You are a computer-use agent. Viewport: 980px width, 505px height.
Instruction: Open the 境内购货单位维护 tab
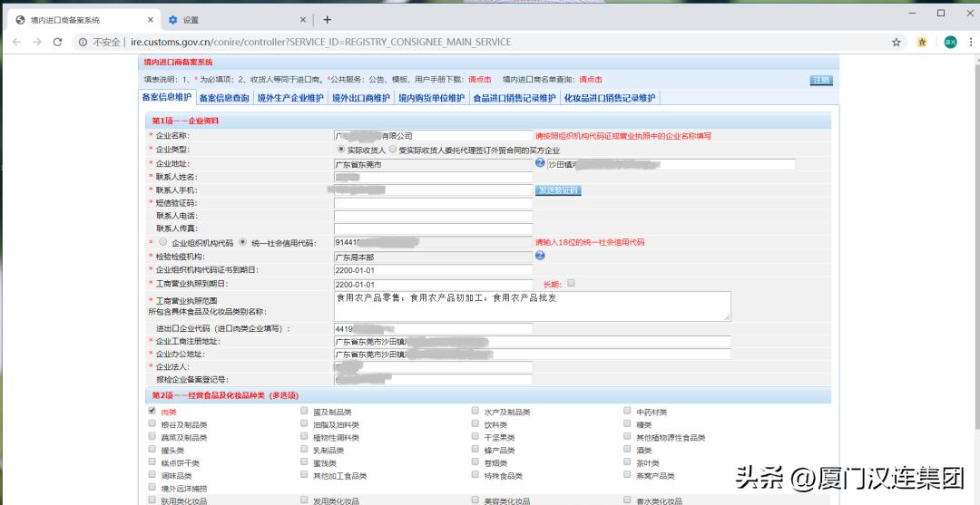[432, 98]
